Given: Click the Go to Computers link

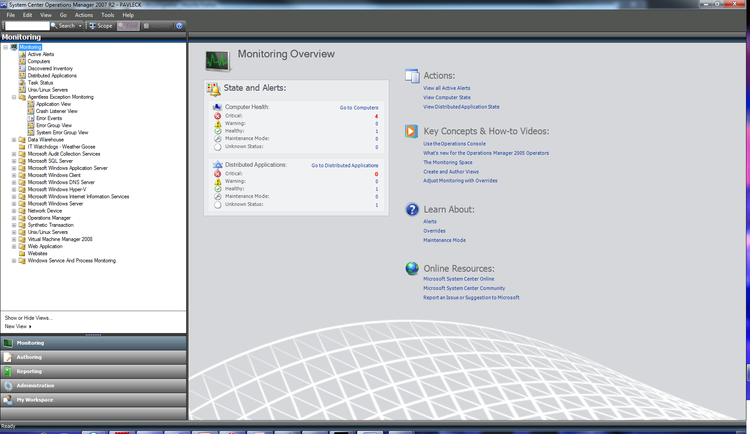Looking at the screenshot, I should tap(358, 107).
